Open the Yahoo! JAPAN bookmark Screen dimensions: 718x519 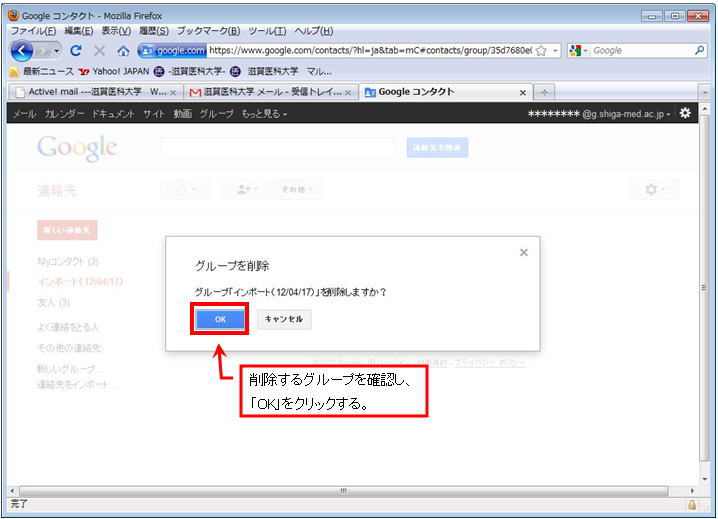coord(114,71)
